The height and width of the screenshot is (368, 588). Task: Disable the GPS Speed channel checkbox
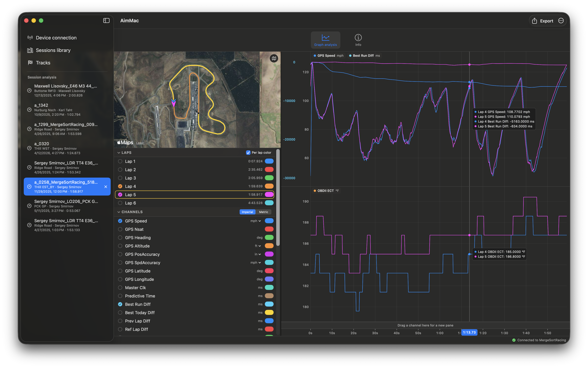click(120, 221)
